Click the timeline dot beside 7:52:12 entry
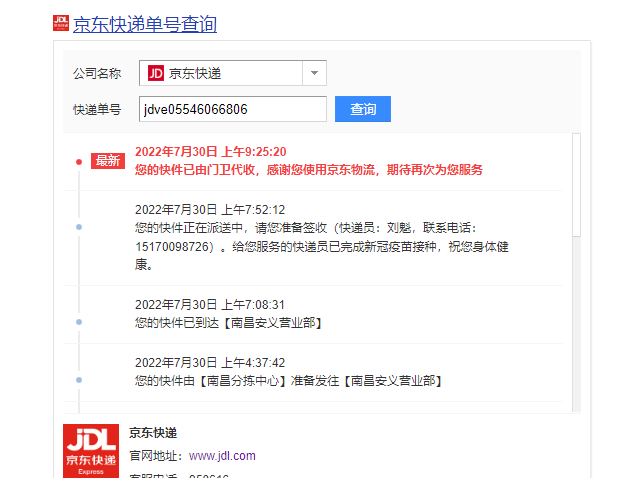Image resolution: width=644 pixels, height=478 pixels. click(79, 227)
